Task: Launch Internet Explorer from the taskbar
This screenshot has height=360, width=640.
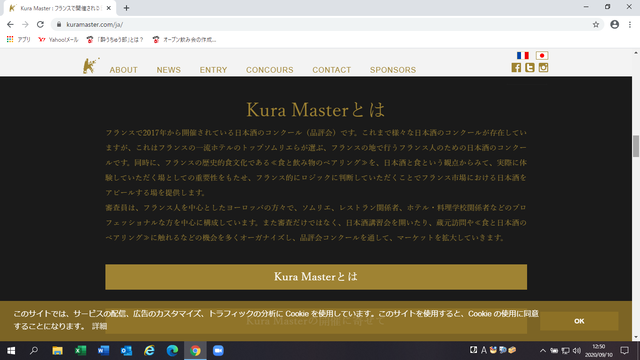Action: (149, 351)
